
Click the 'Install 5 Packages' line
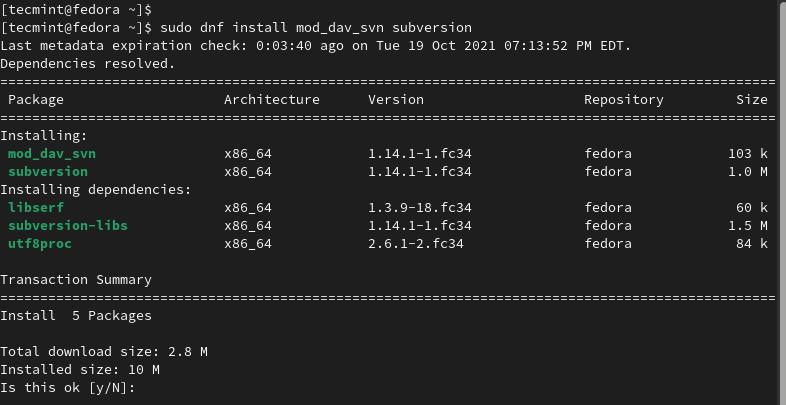[x=75, y=316]
